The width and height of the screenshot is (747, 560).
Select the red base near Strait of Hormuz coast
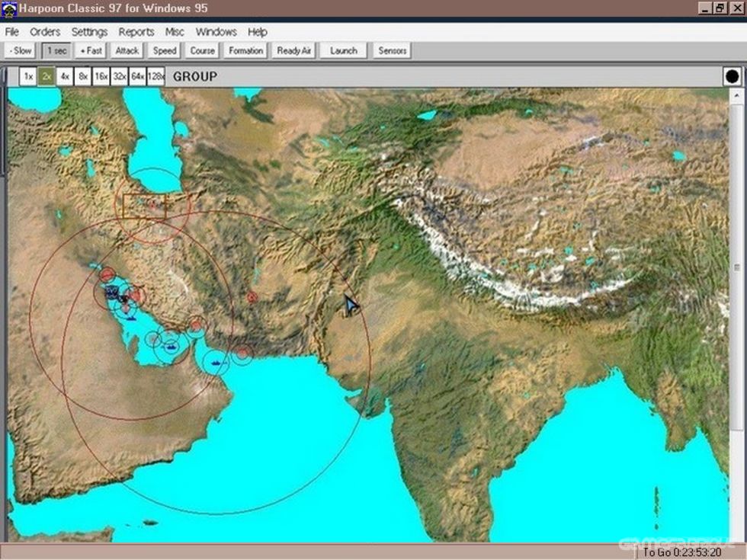[x=197, y=326]
